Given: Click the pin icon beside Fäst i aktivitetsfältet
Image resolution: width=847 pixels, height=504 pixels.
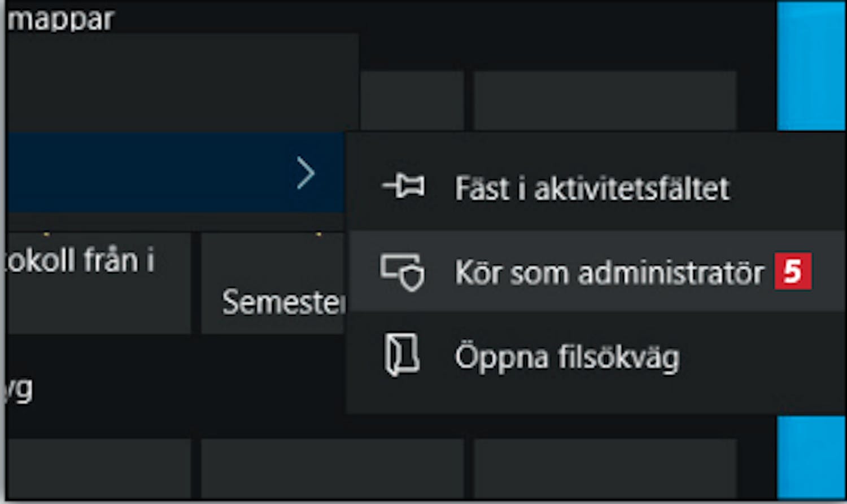Looking at the screenshot, I should tap(403, 187).
